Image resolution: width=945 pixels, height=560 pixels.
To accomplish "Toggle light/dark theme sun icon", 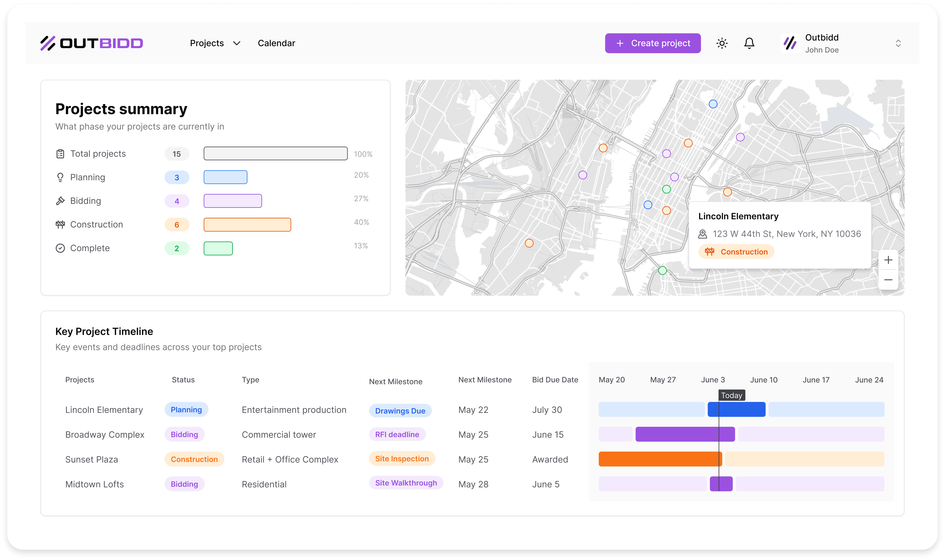I will click(x=722, y=43).
